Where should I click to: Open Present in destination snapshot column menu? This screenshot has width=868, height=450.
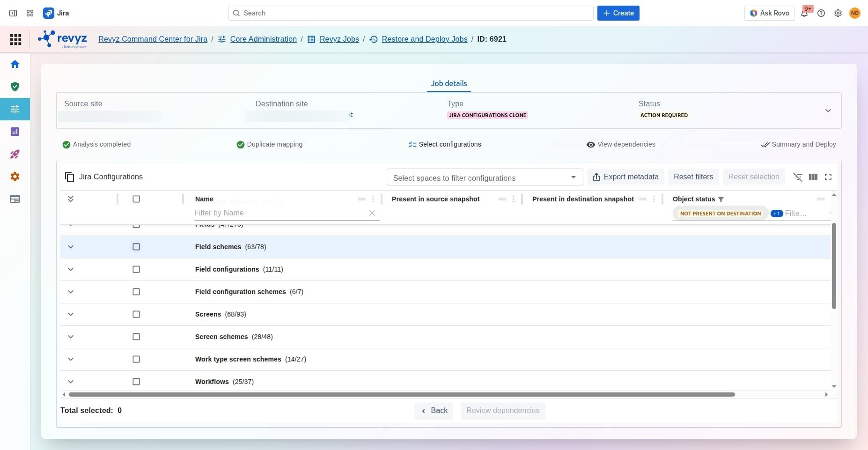coord(654,199)
